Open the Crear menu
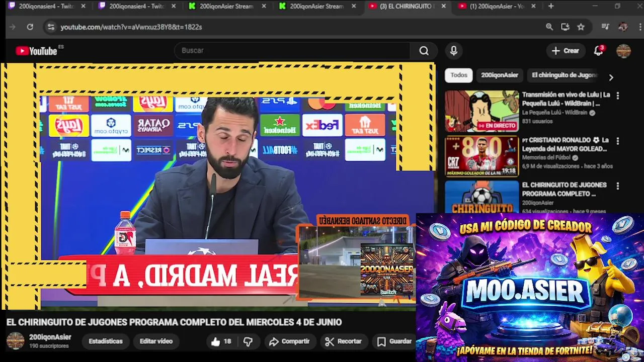Viewport: 644px width, 362px height. 565,51
